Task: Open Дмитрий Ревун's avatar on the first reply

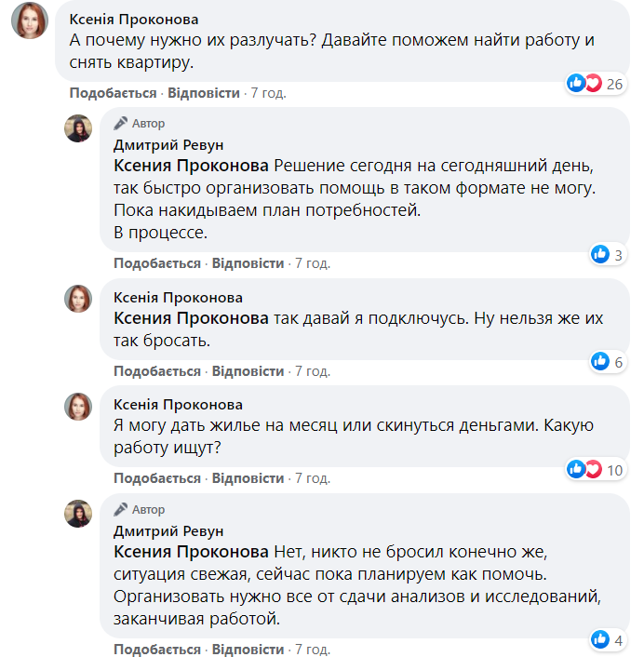Action: coord(78,128)
